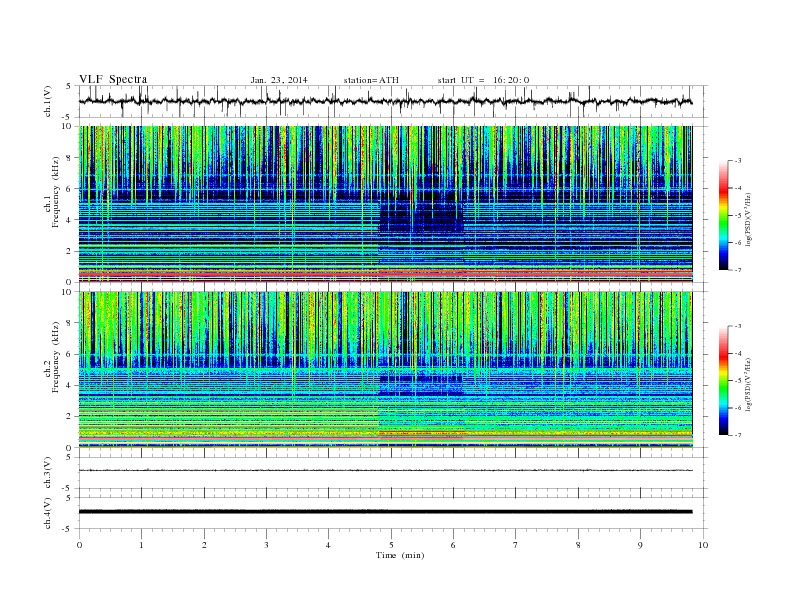Click time axis tick label "0"
Screen dimensions: 792x612
tap(79, 545)
